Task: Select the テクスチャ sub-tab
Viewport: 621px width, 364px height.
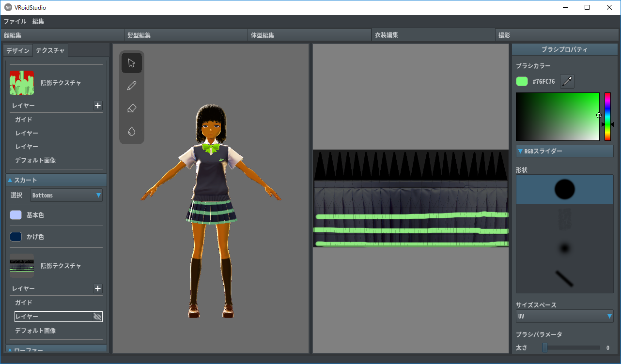Action: 50,50
